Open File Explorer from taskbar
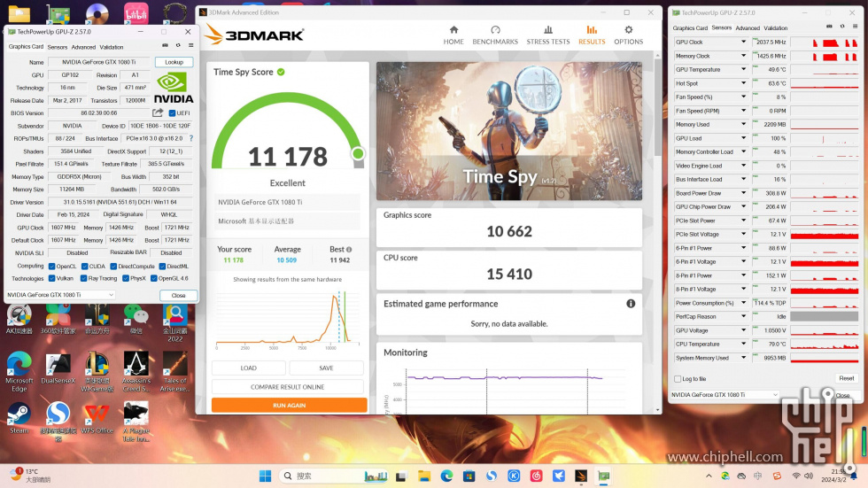 point(424,476)
